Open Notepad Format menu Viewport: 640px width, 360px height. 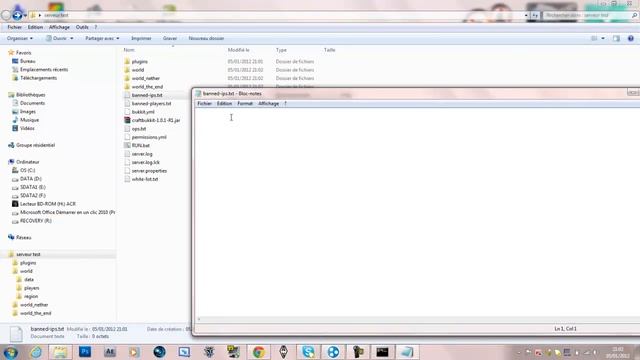click(x=245, y=104)
